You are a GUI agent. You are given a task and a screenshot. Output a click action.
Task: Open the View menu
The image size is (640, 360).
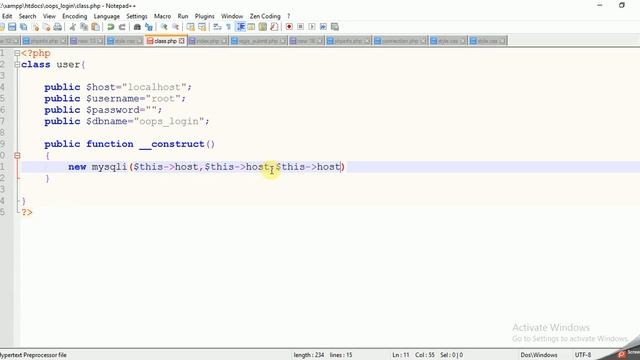[x=49, y=16]
